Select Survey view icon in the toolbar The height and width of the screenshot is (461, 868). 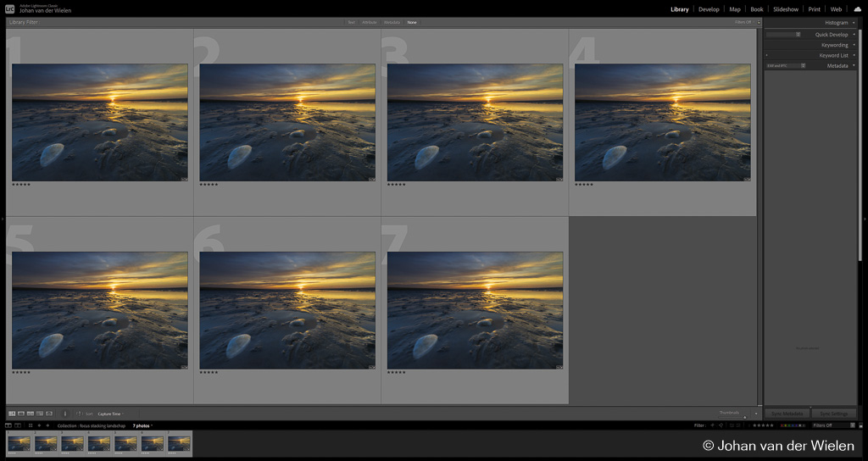click(x=40, y=414)
